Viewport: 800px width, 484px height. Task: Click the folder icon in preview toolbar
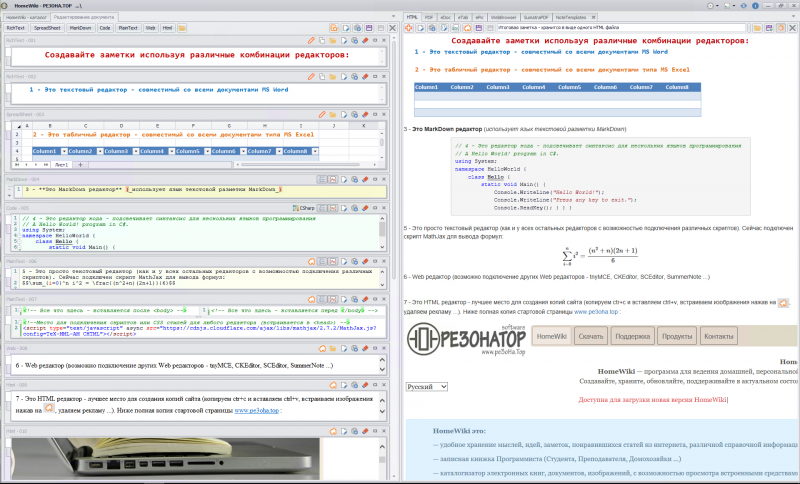coord(757,28)
